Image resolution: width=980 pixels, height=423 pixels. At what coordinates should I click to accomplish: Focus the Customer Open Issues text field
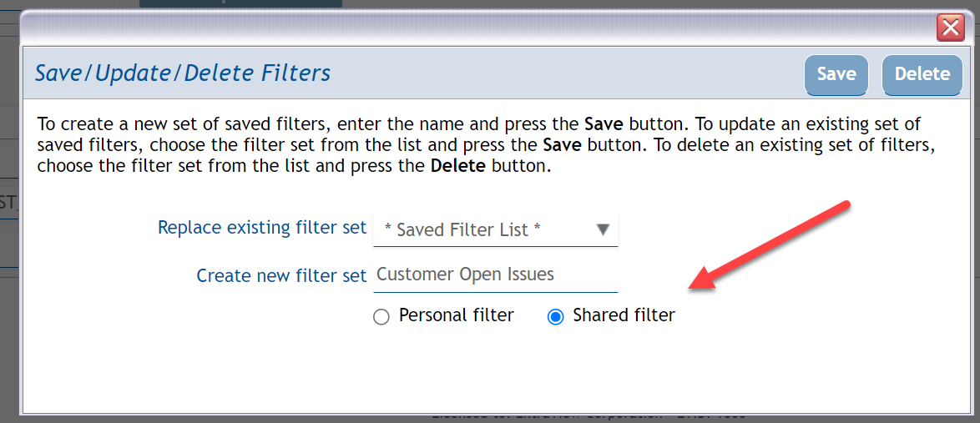click(x=496, y=274)
